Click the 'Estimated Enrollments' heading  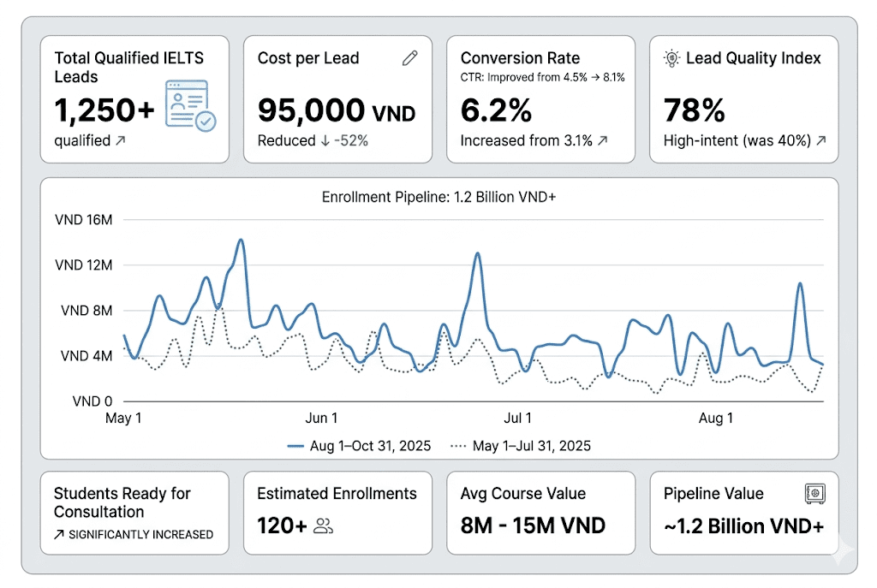click(x=337, y=494)
